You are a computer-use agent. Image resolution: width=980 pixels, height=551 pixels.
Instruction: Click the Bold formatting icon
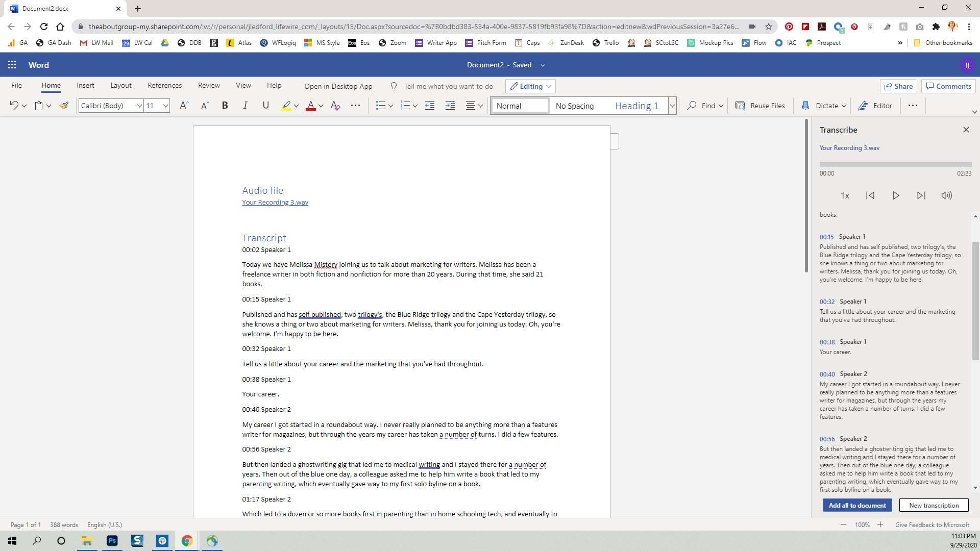[225, 106]
